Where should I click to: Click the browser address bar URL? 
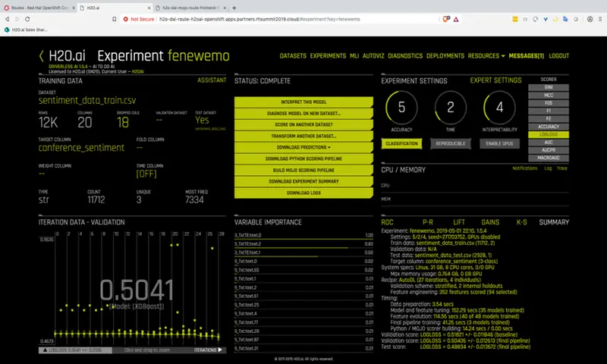coord(259,19)
